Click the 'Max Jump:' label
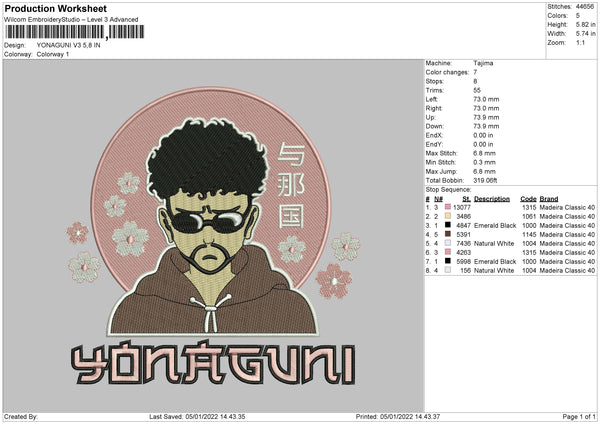This screenshot has width=600, height=424. pos(441,171)
